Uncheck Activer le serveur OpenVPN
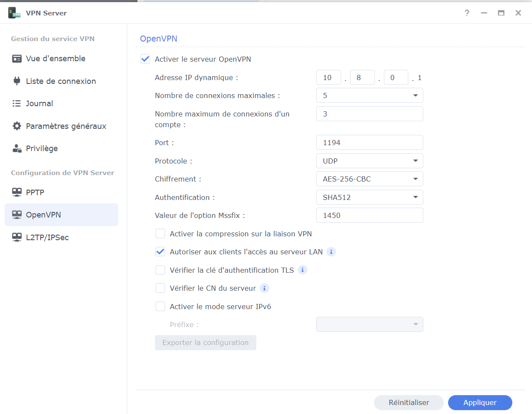This screenshot has height=414, width=532. point(146,59)
